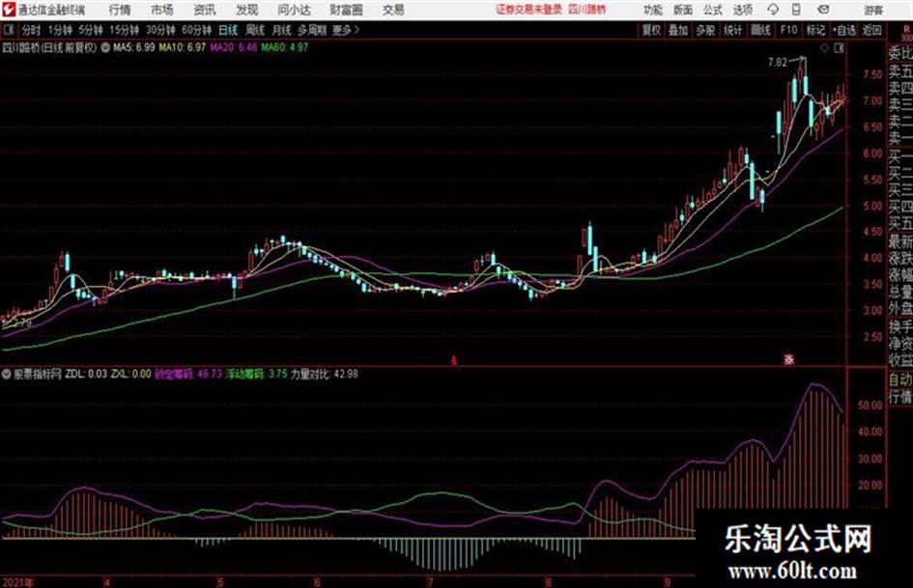Expand the 更多 periods chevron
The image size is (913, 588).
346,30
